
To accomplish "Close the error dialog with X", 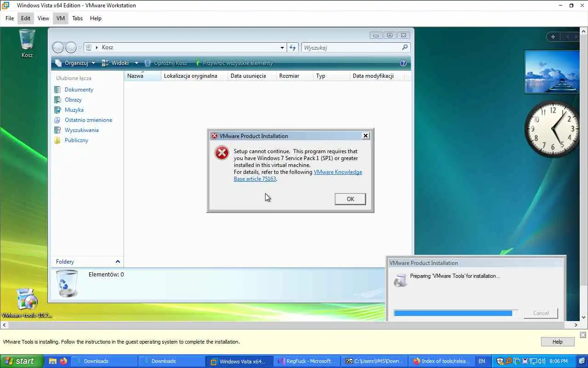I will (x=366, y=136).
